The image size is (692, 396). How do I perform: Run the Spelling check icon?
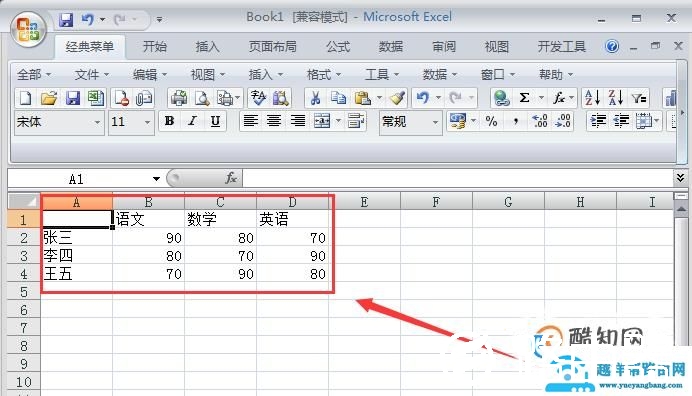coord(258,98)
